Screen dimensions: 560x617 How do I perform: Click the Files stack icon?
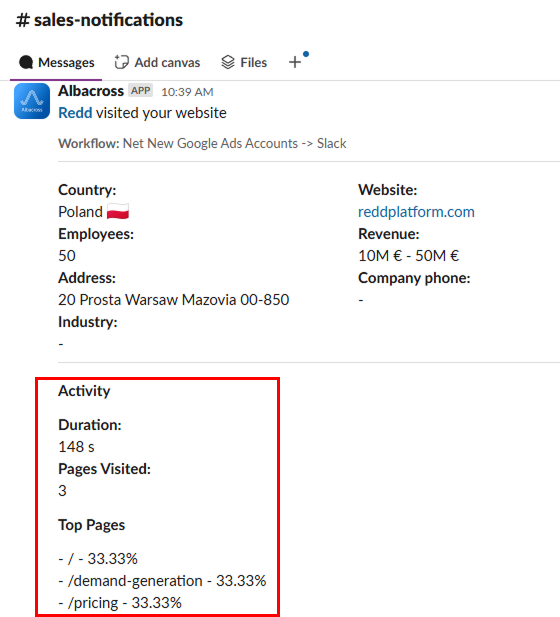tap(228, 62)
